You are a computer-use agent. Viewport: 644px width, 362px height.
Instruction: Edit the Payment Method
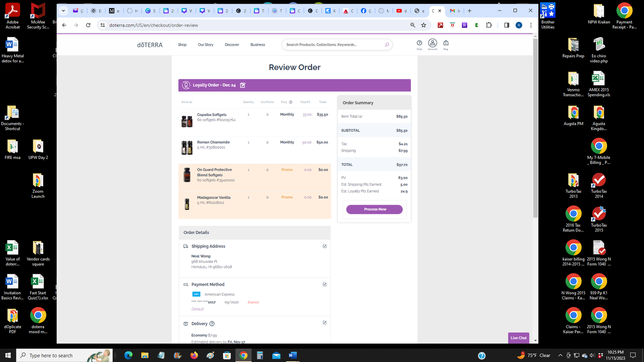[x=325, y=284]
